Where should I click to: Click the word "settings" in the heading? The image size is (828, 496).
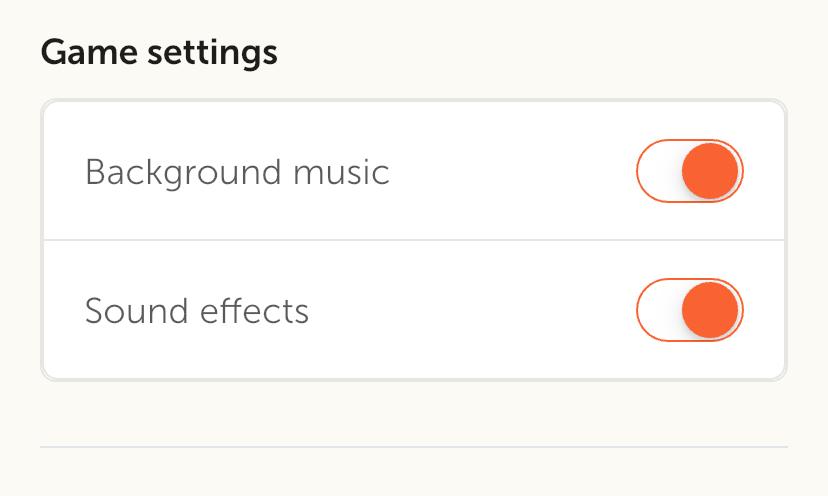(210, 52)
